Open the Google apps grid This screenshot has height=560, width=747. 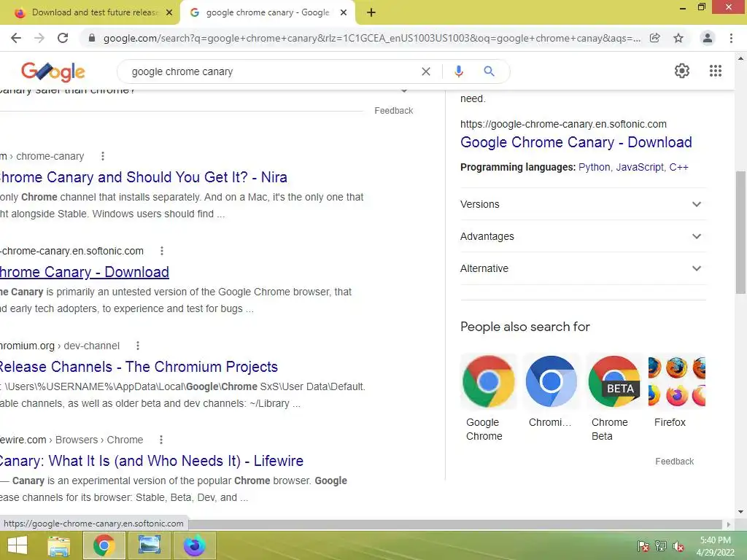715,71
